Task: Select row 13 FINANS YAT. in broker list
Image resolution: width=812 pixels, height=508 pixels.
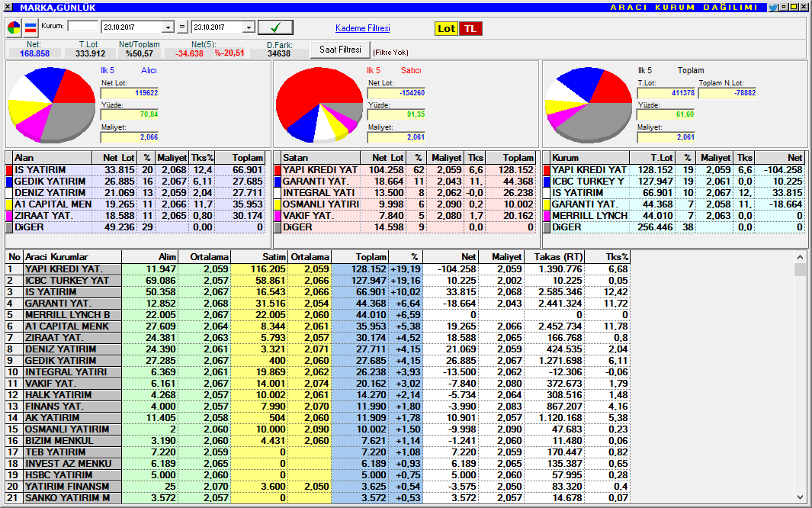Action: pos(317,407)
